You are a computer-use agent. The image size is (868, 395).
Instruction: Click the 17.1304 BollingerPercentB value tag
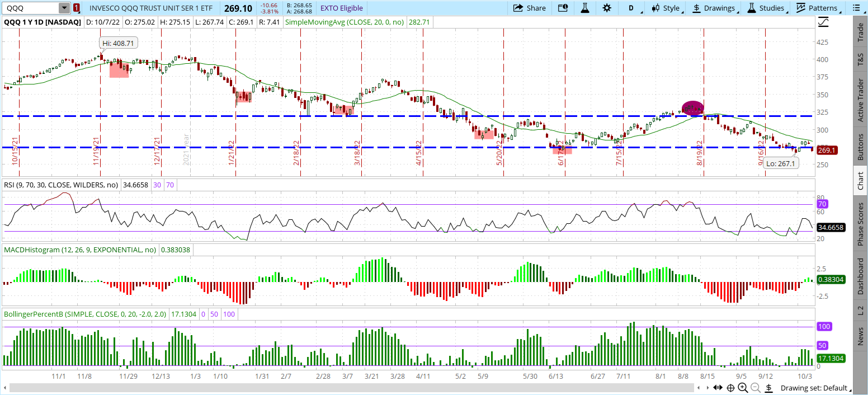831,358
